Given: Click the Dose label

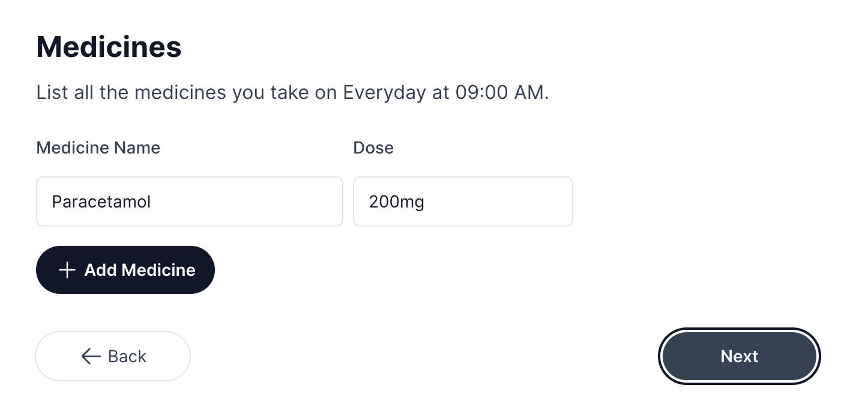Looking at the screenshot, I should tap(373, 148).
